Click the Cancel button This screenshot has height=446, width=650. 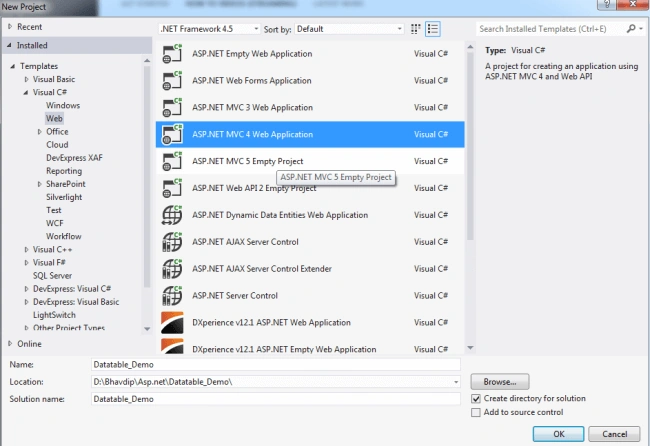pos(614,434)
